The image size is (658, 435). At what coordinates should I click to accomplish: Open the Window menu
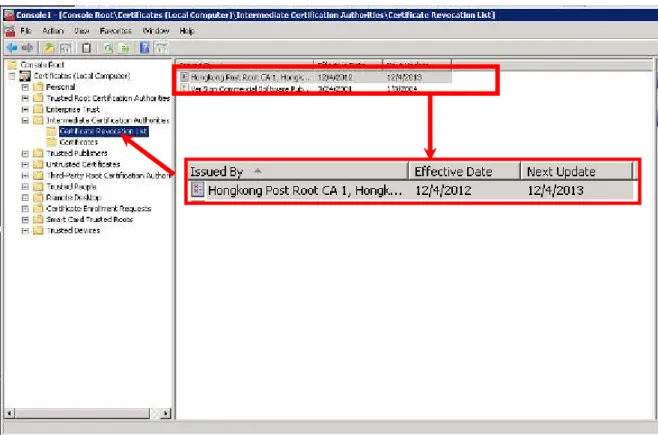[x=156, y=31]
